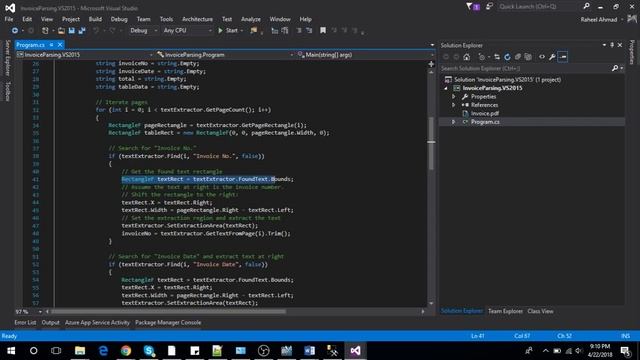Click the search magnifier in Solution Explorer

tap(615, 68)
